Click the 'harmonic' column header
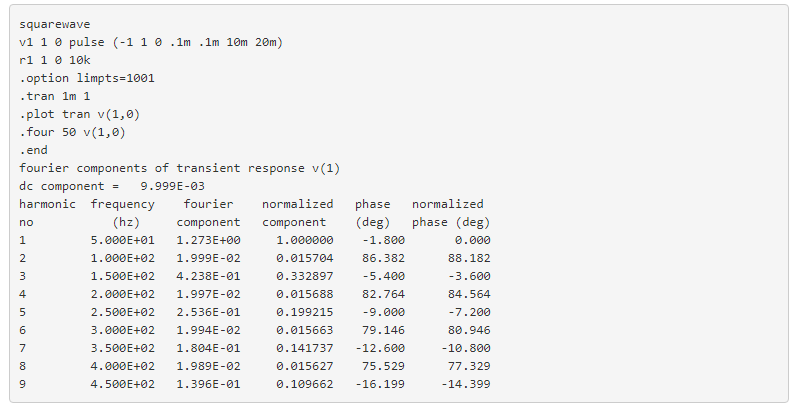The image size is (795, 407). [47, 204]
